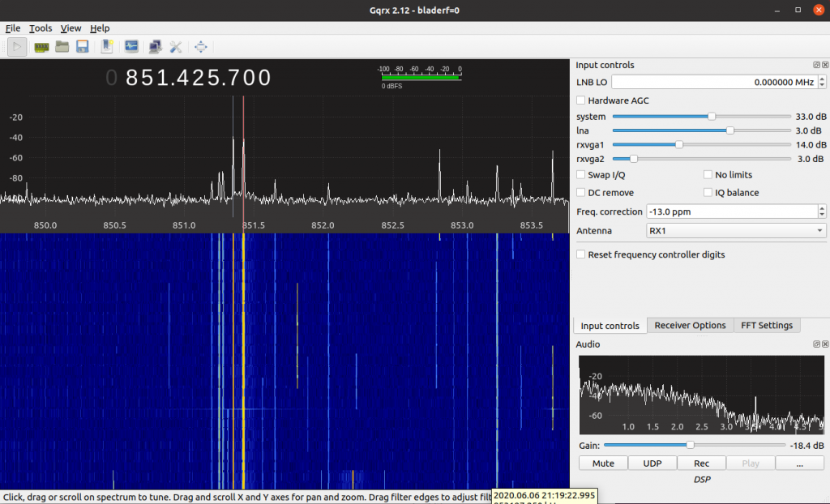Step Freq. correction down by one
The height and width of the screenshot is (504, 830).
[822, 215]
